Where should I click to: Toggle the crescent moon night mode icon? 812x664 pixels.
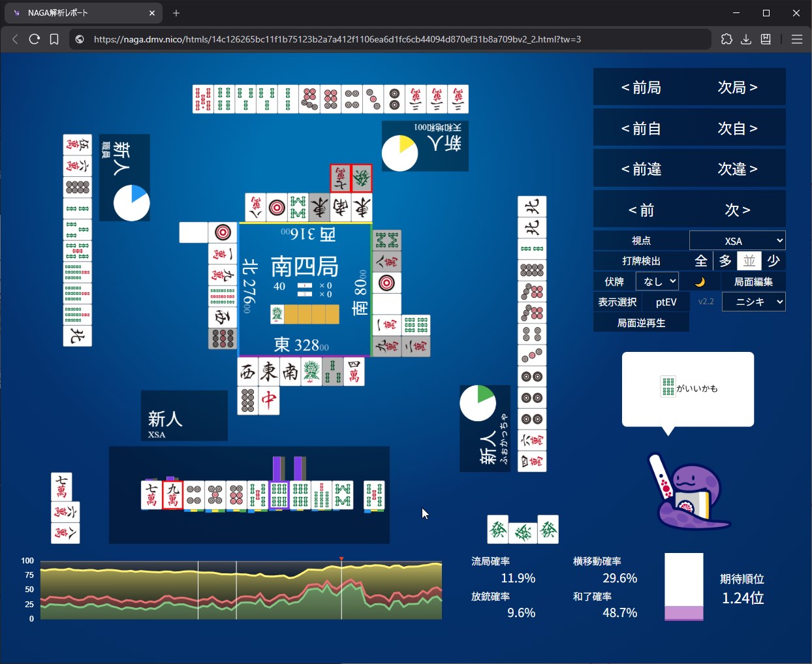(700, 281)
